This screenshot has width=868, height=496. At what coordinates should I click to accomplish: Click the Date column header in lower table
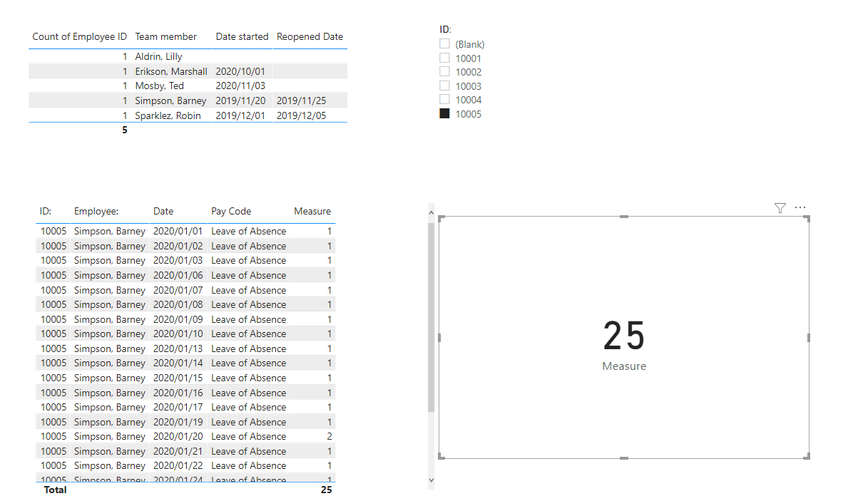[x=163, y=211]
